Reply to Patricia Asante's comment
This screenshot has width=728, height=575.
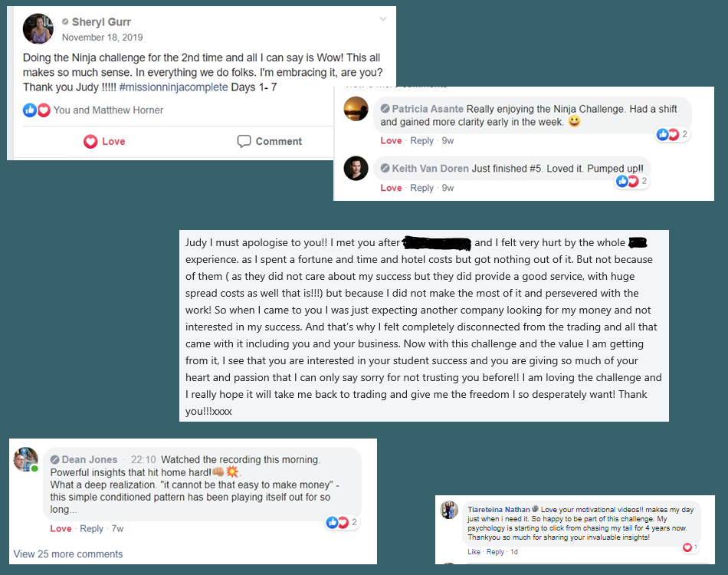click(421, 141)
